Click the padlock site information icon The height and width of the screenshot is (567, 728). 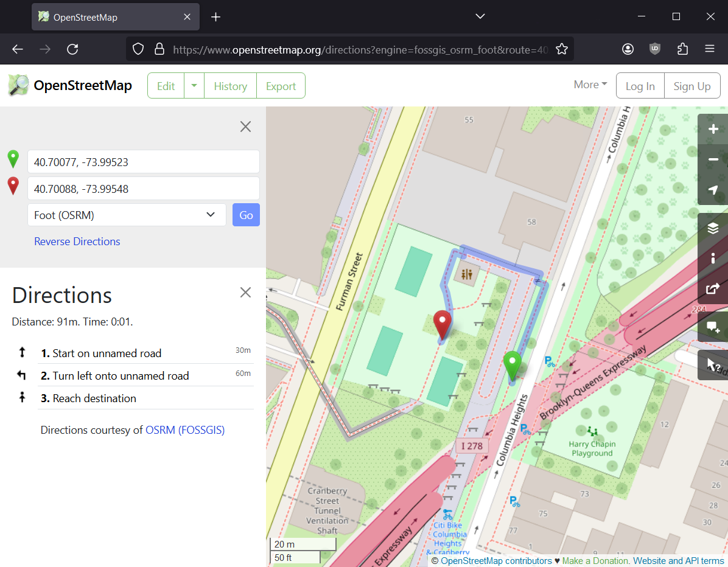159,49
